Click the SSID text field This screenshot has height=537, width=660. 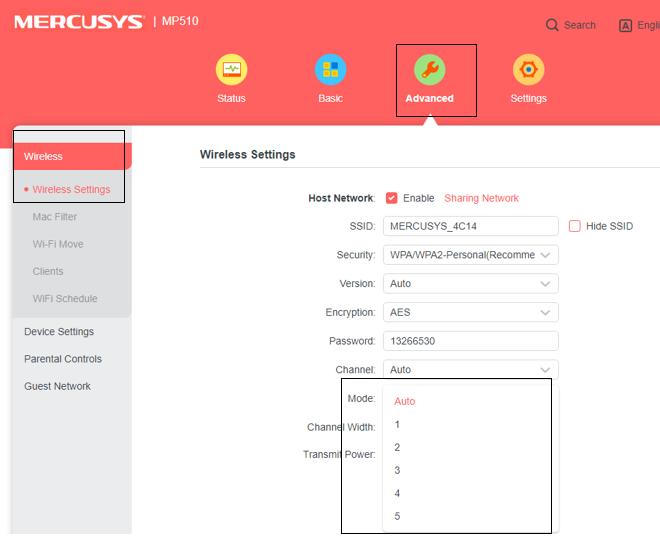pyautogui.click(x=470, y=226)
